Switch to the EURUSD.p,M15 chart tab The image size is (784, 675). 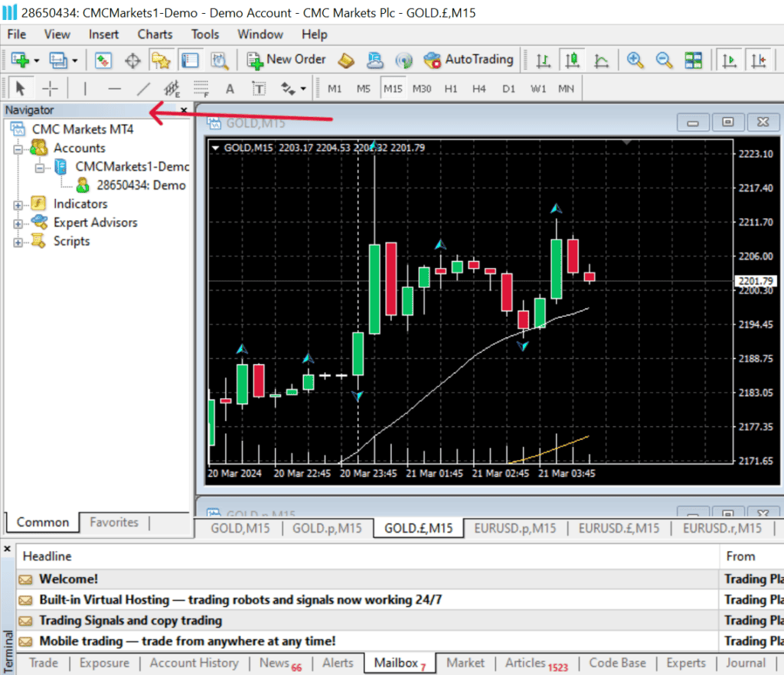pyautogui.click(x=515, y=528)
